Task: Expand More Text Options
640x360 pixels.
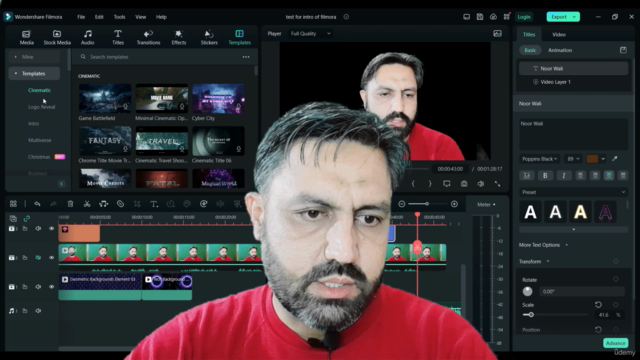Action: [x=543, y=245]
